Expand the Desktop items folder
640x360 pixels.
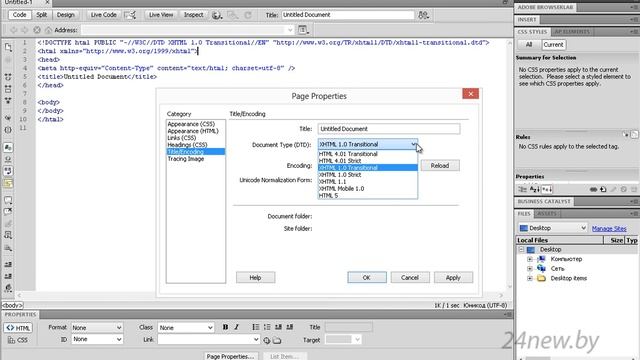point(529,278)
